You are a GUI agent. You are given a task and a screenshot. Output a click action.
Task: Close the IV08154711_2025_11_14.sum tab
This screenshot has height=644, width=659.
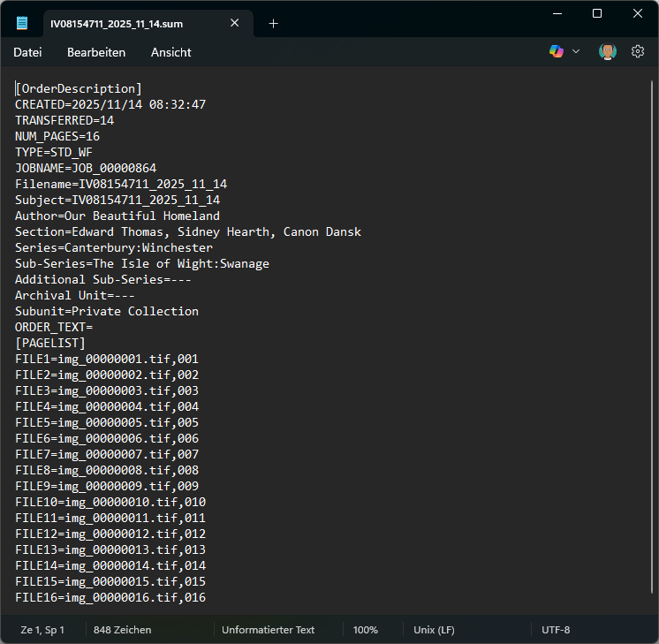point(234,24)
